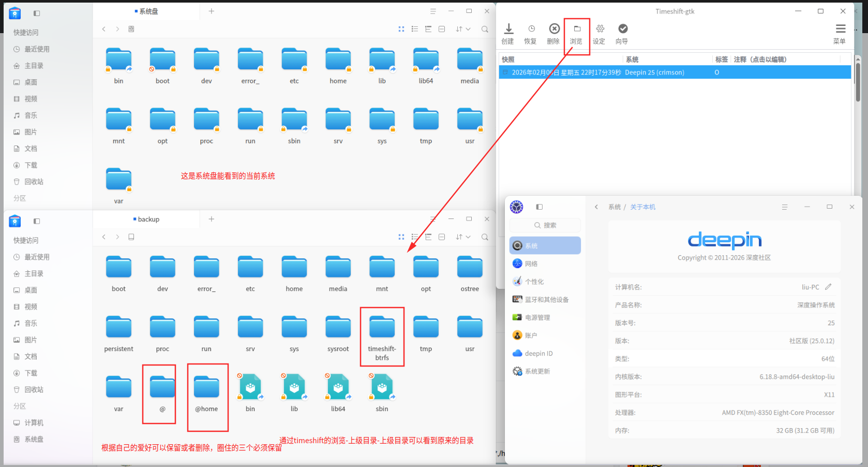
Task: Select the sysroot folder in backup window
Action: (x=338, y=334)
